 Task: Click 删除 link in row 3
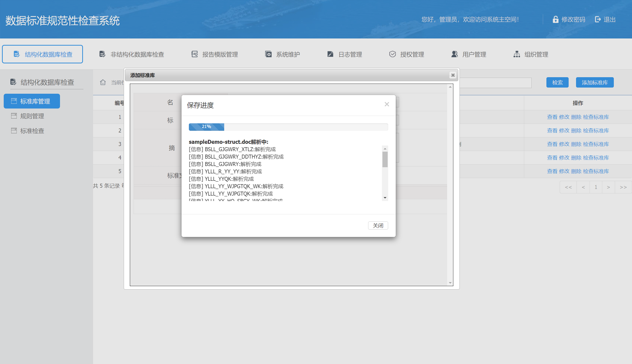tap(576, 144)
